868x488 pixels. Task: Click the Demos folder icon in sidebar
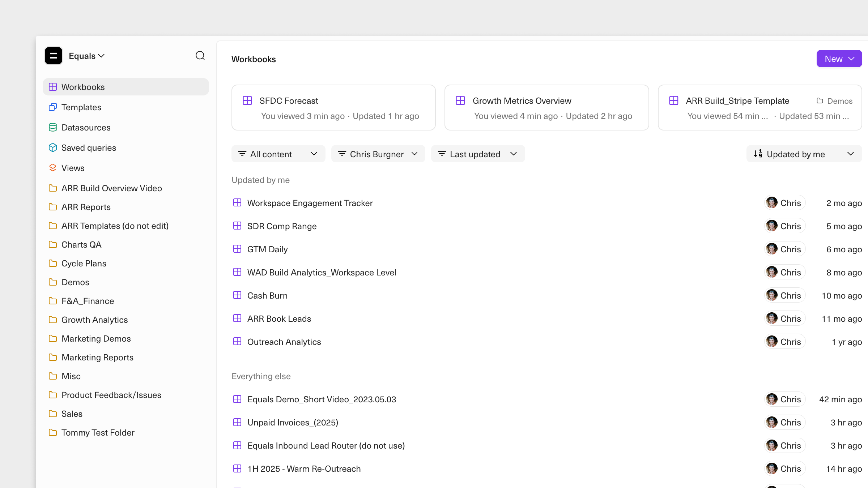coord(53,282)
